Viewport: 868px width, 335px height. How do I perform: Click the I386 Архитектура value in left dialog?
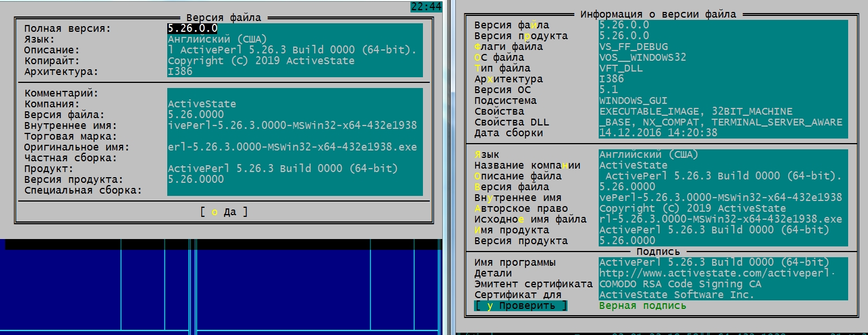pyautogui.click(x=295, y=72)
